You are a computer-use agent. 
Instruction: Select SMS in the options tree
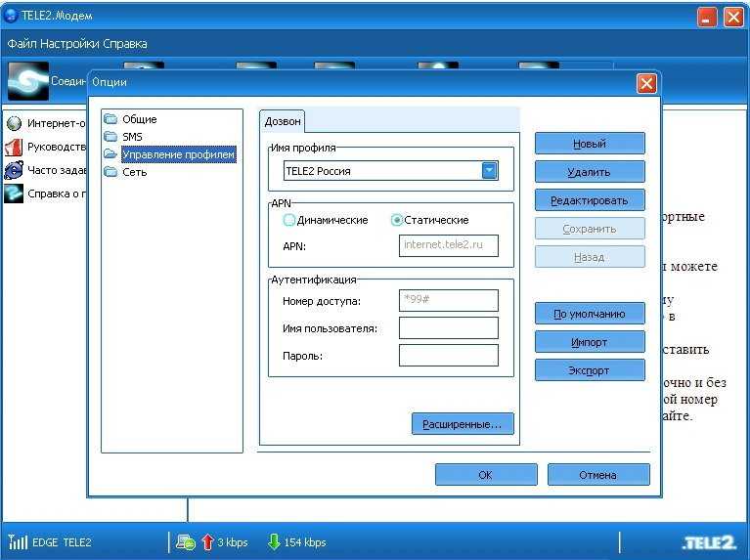pos(132,137)
